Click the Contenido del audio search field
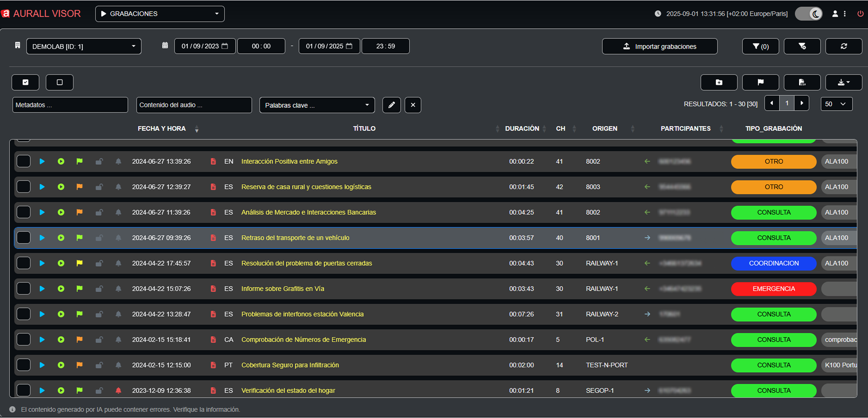The height and width of the screenshot is (418, 868). tap(194, 105)
